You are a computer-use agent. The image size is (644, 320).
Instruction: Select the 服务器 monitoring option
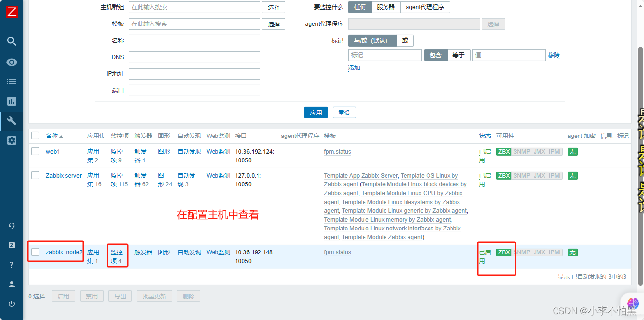[x=386, y=7]
